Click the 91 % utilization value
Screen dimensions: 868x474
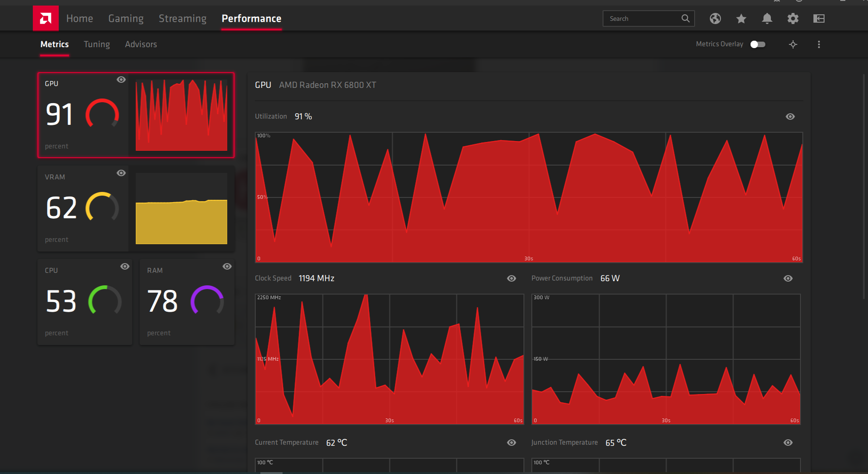[x=303, y=117]
